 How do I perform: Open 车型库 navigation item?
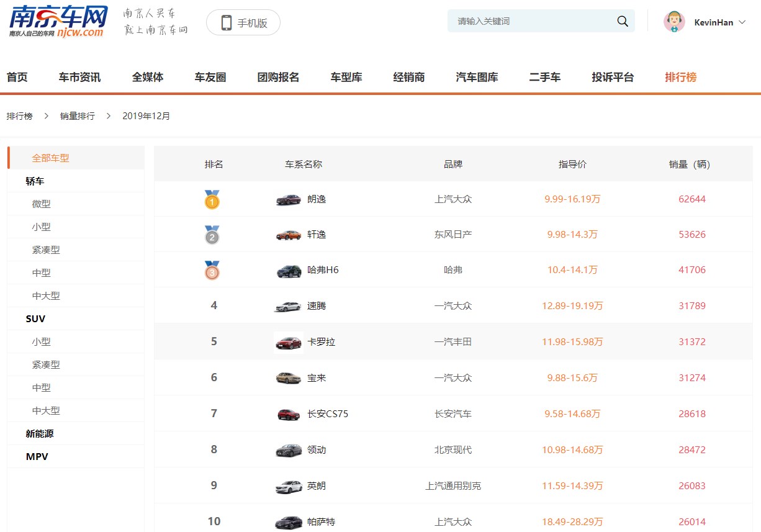point(346,78)
